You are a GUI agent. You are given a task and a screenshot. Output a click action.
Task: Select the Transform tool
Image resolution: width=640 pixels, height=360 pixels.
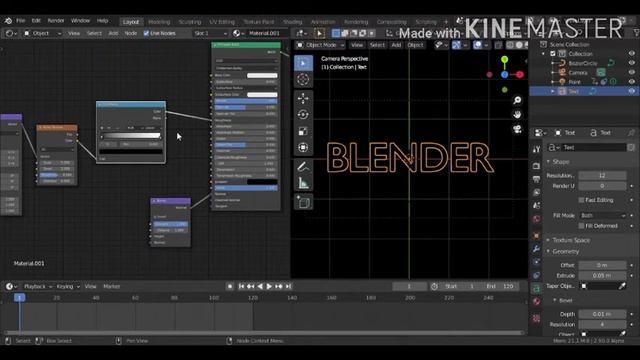point(303,147)
